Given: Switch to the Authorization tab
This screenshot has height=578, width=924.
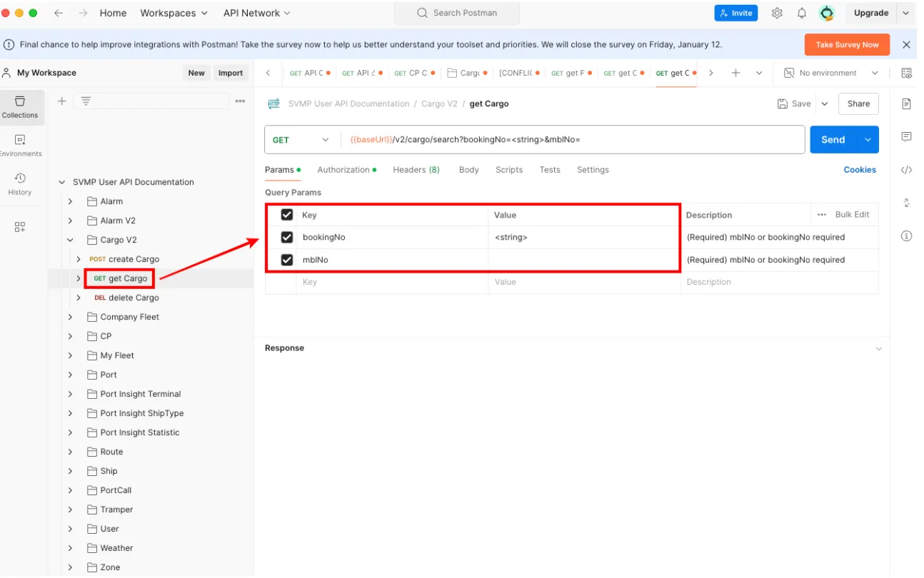Looking at the screenshot, I should point(343,170).
